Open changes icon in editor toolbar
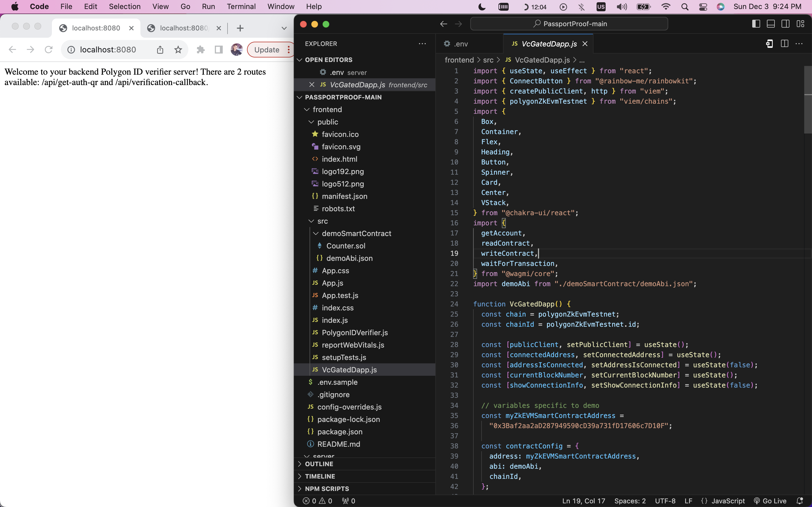This screenshot has width=812, height=507. click(x=769, y=44)
